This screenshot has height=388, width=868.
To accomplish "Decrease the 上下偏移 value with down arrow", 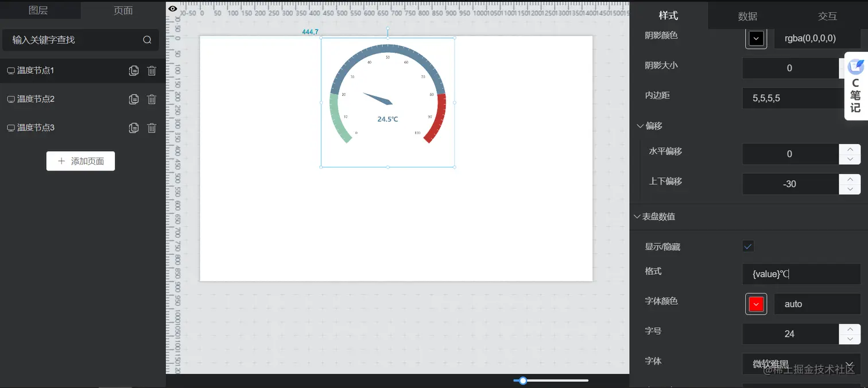I will click(850, 189).
